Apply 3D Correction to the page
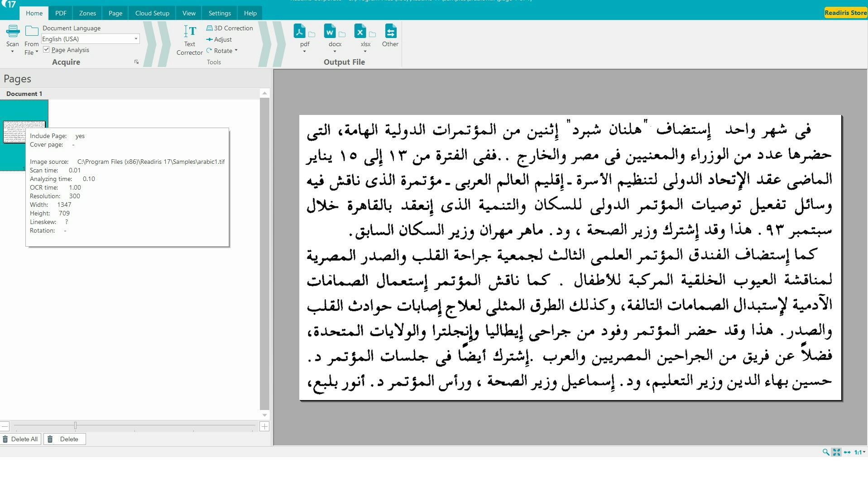The width and height of the screenshot is (868, 477). click(230, 28)
